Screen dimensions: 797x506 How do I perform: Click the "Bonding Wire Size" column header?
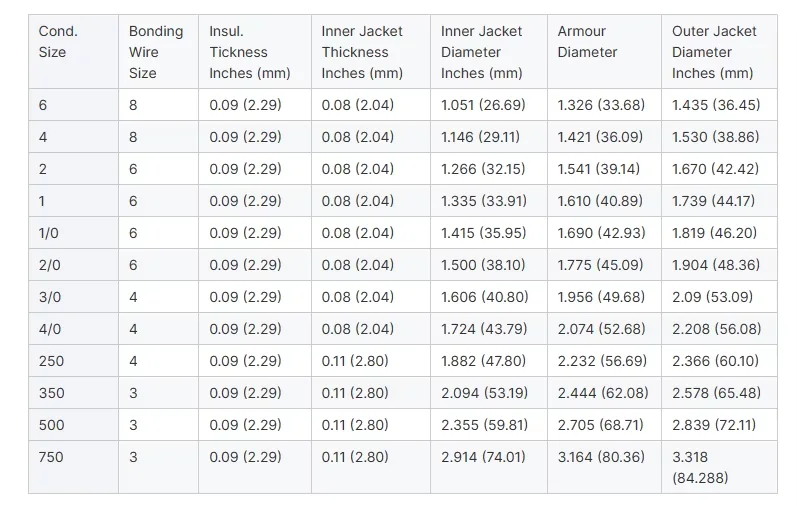[155, 52]
